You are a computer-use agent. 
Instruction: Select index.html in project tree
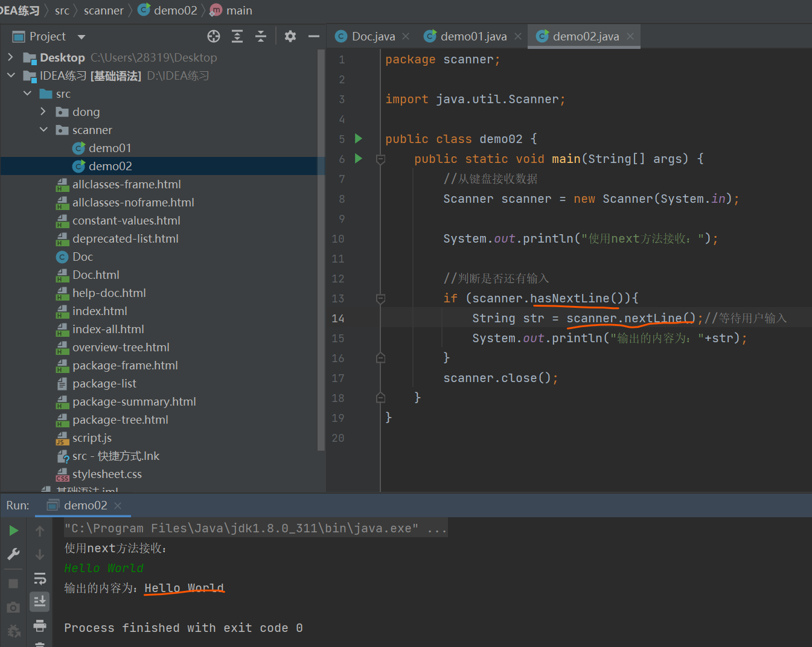(x=100, y=311)
